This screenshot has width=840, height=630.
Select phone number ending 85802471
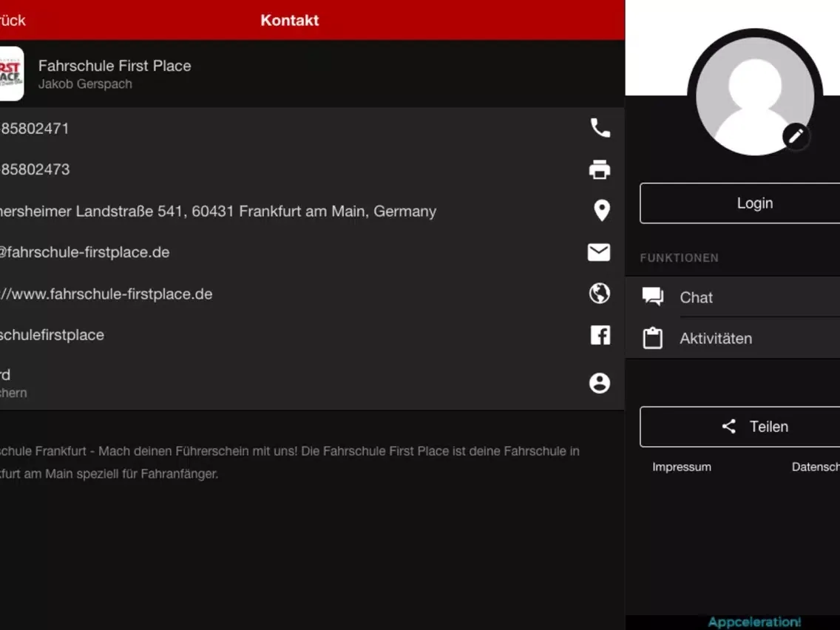[x=312, y=129]
